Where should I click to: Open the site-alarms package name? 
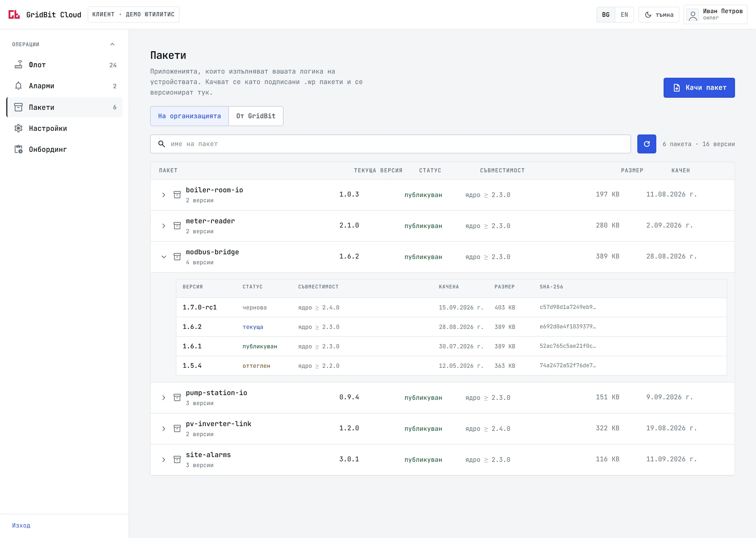(208, 454)
